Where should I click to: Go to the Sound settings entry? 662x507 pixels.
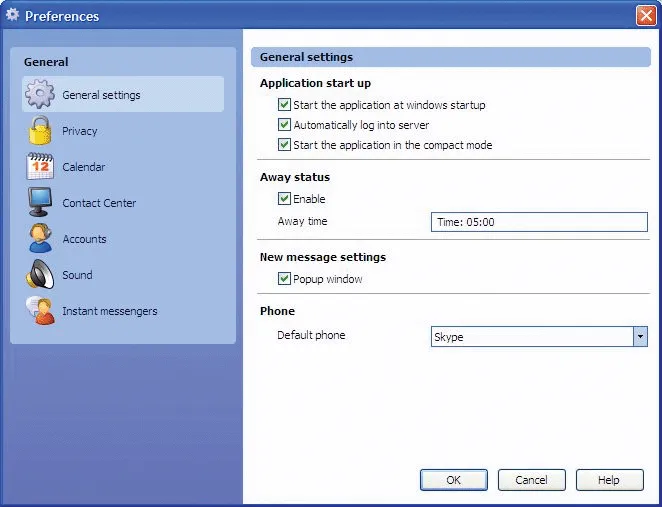[77, 275]
